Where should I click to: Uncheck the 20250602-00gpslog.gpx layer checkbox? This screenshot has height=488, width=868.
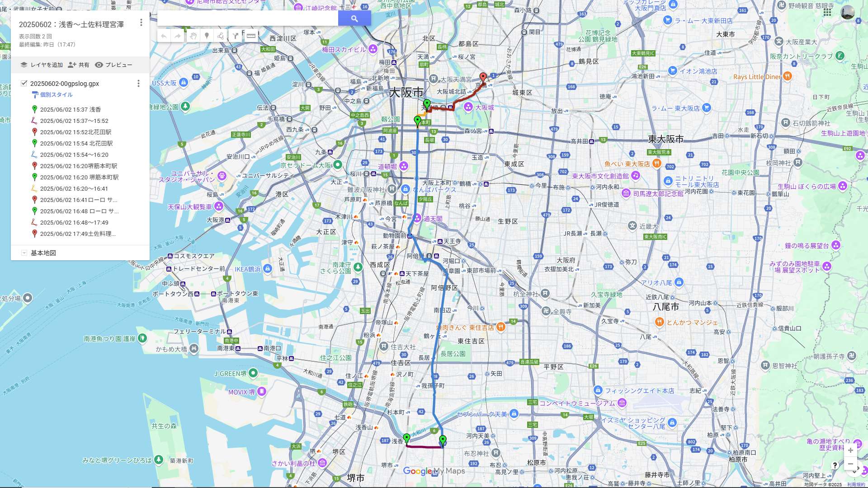pos(24,83)
